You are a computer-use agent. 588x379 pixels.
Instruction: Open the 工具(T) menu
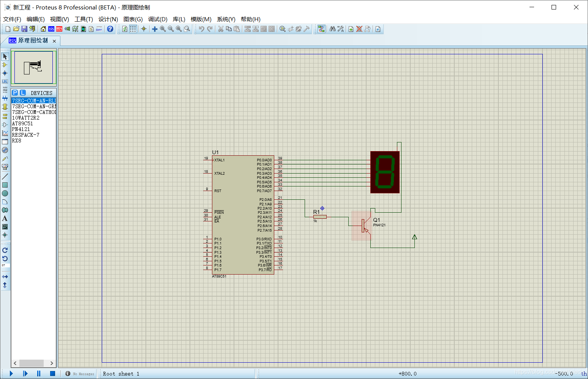84,19
